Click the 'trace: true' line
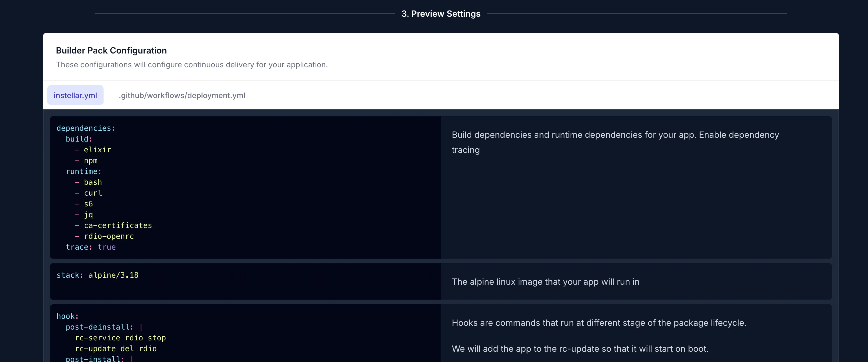 click(x=91, y=247)
